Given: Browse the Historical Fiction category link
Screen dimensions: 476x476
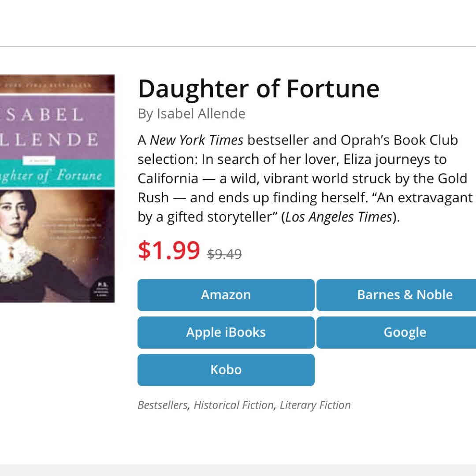Looking at the screenshot, I should 234,405.
